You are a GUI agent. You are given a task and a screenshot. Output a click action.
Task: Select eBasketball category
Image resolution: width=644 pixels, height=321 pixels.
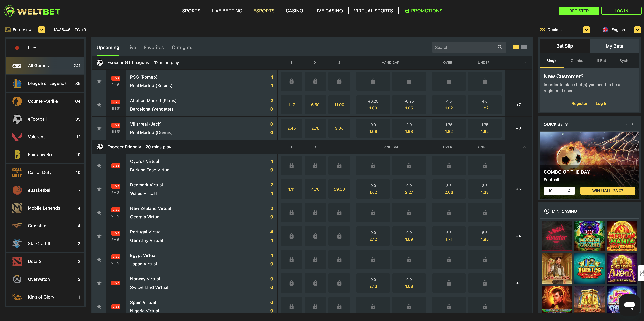[45, 190]
